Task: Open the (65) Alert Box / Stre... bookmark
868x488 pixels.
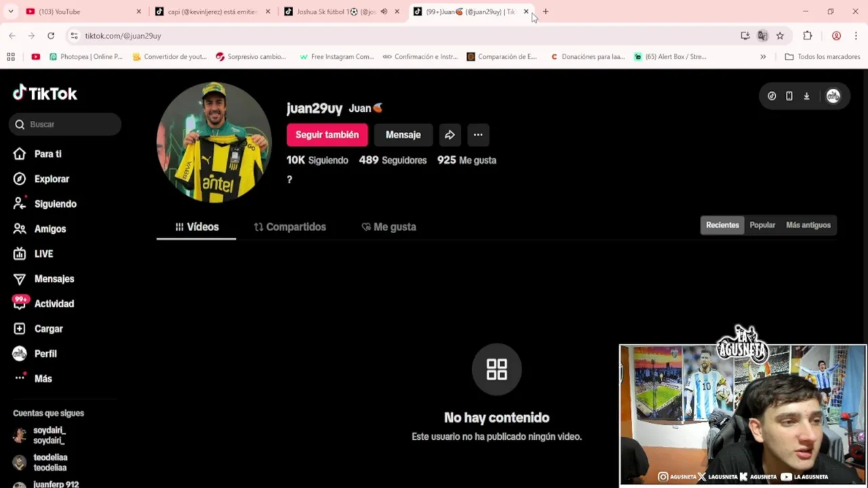Action: [670, 57]
